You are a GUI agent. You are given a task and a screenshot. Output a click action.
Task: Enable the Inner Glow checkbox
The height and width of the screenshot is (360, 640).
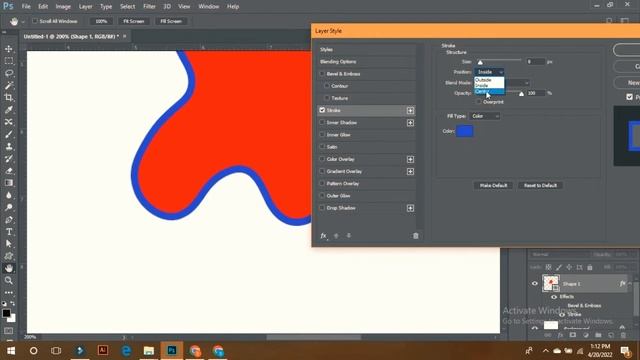[322, 134]
